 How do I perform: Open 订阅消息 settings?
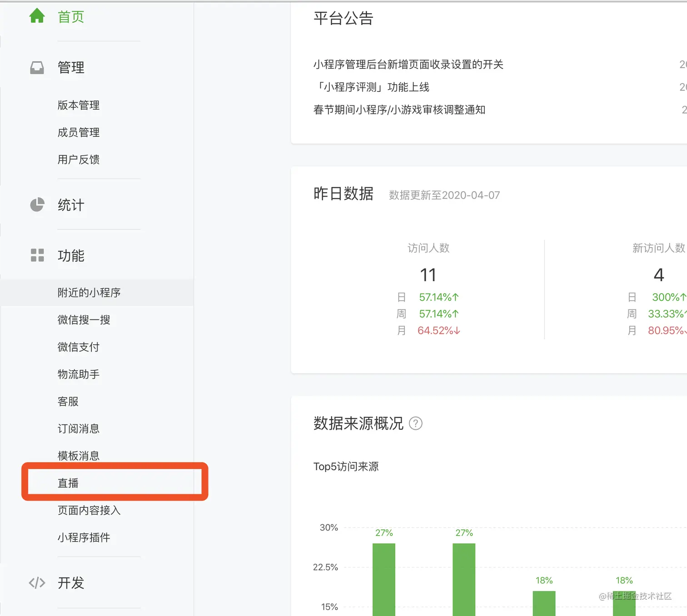(x=78, y=428)
